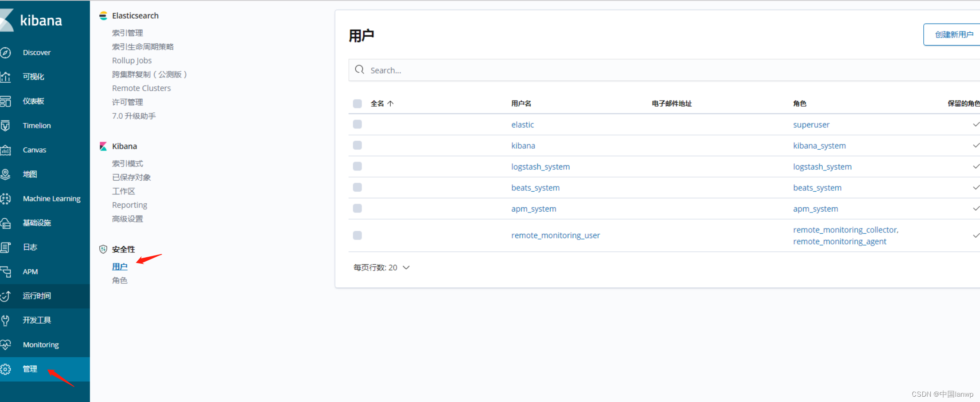Open 角色 link under 安全性

coord(120,280)
